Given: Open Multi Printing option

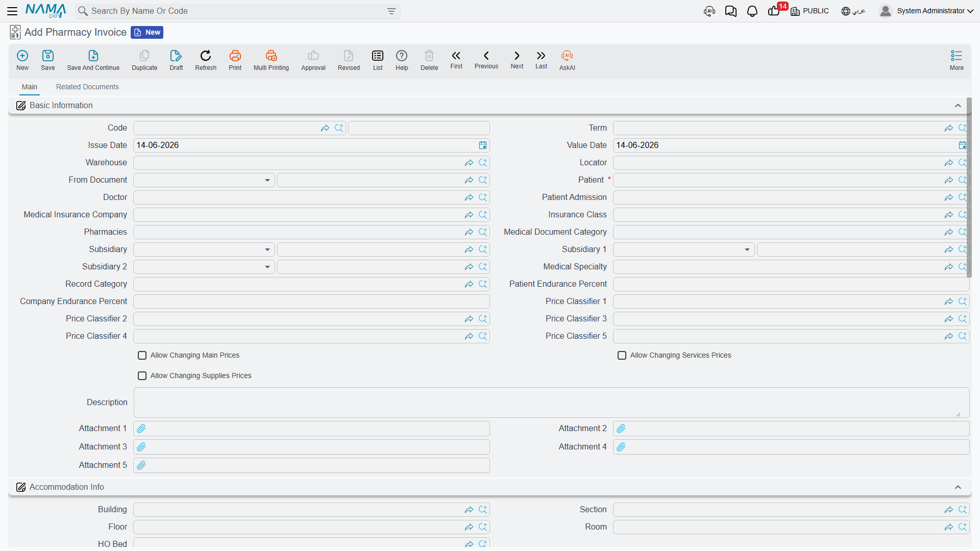Looking at the screenshot, I should coord(271,60).
